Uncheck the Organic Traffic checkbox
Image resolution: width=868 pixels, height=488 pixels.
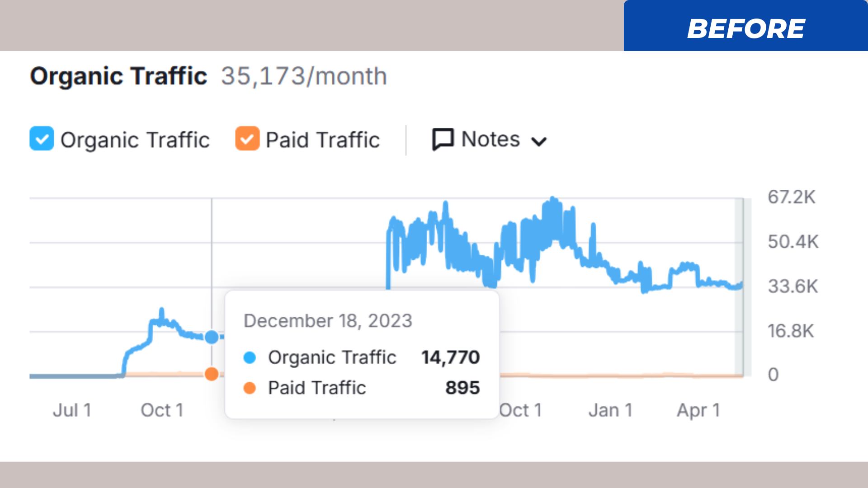coord(42,139)
